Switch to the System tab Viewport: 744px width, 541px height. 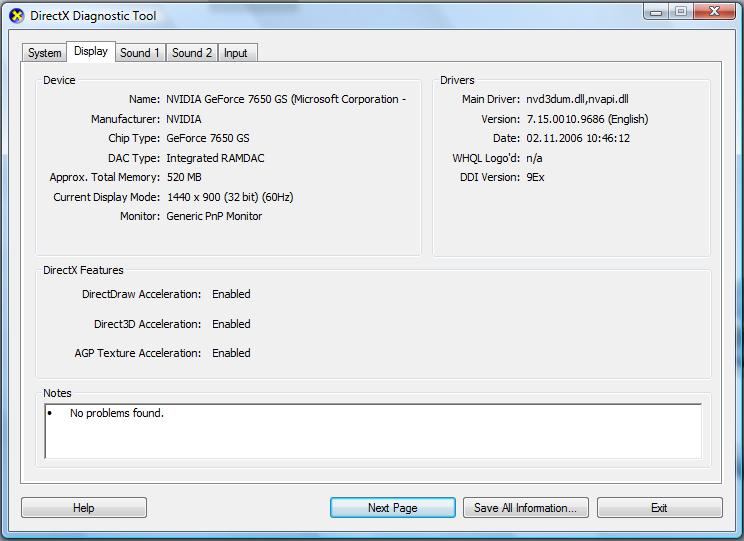pos(45,53)
